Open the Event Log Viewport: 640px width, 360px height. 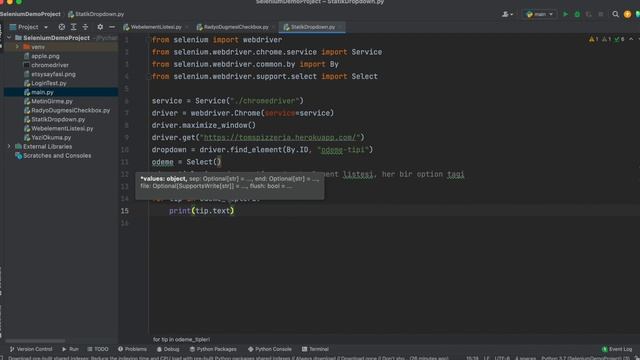pyautogui.click(x=617, y=349)
